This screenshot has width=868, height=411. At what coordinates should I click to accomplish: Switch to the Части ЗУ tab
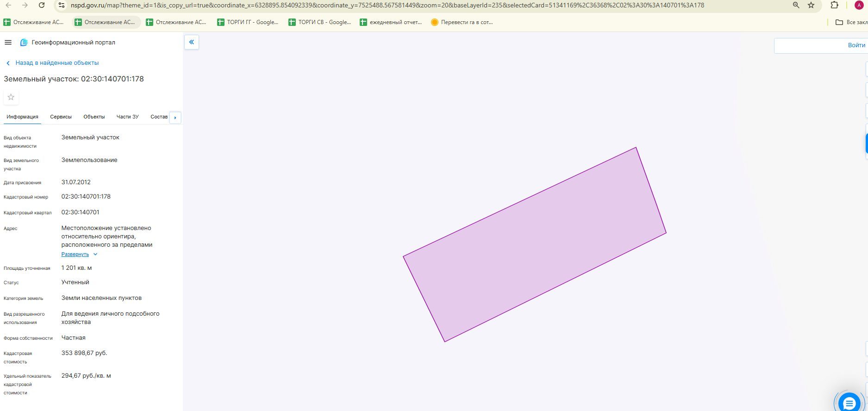point(127,117)
